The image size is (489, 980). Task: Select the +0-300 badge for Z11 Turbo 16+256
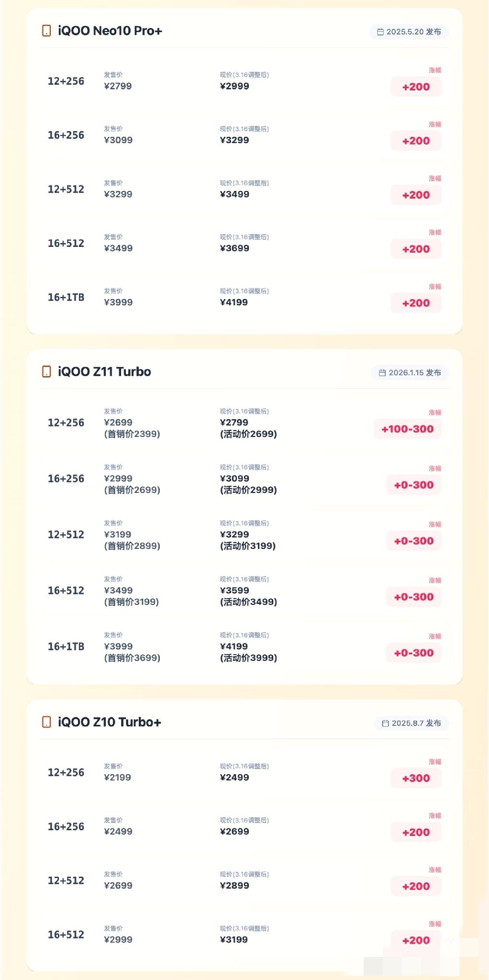pyautogui.click(x=414, y=485)
